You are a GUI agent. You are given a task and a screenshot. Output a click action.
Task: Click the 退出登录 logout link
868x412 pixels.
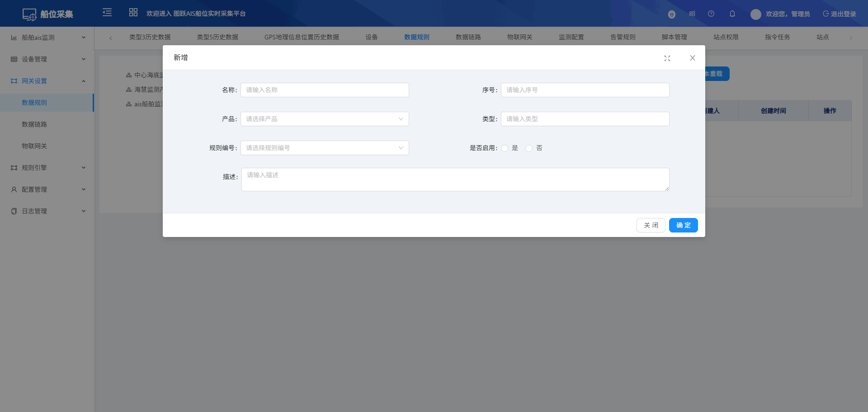coord(839,14)
